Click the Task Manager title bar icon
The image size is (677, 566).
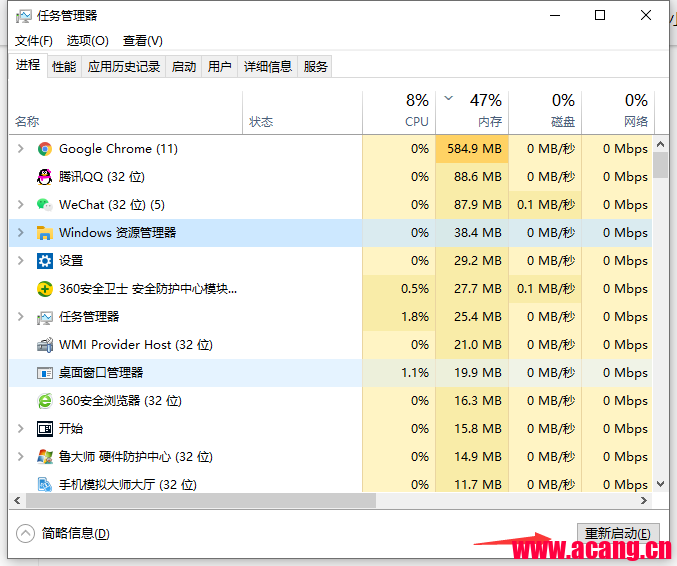[x=24, y=16]
